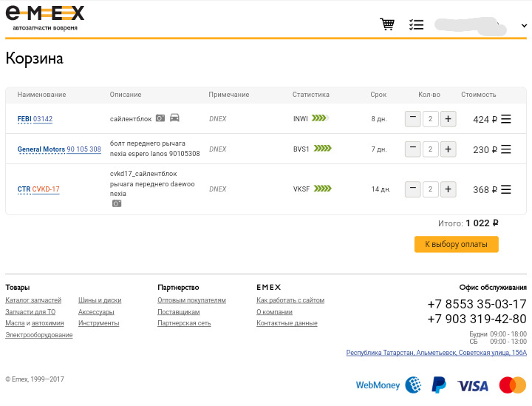Open Каталог запчастей footer link
The height and width of the screenshot is (406, 532).
point(33,300)
